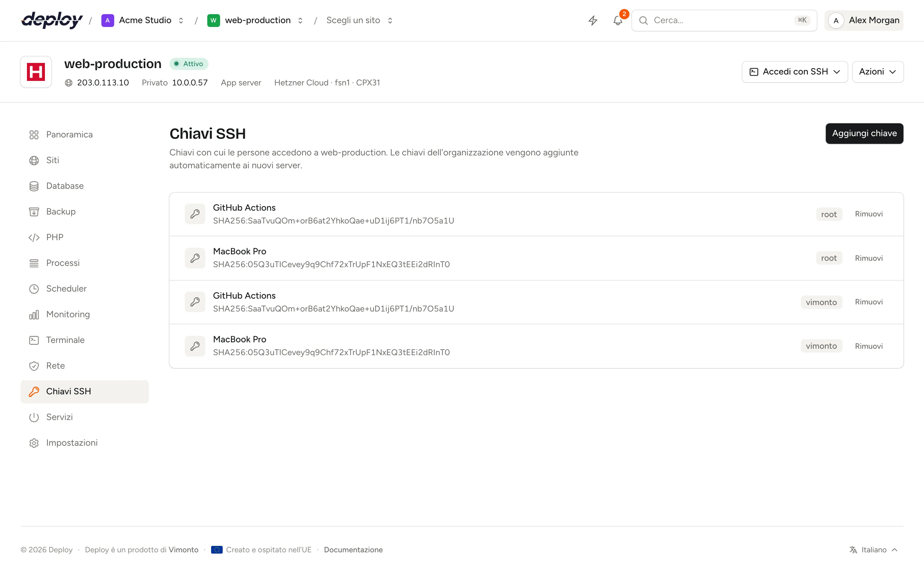Click the Monitoring bar chart icon
Screen dimensions: 924x578
[34, 315]
